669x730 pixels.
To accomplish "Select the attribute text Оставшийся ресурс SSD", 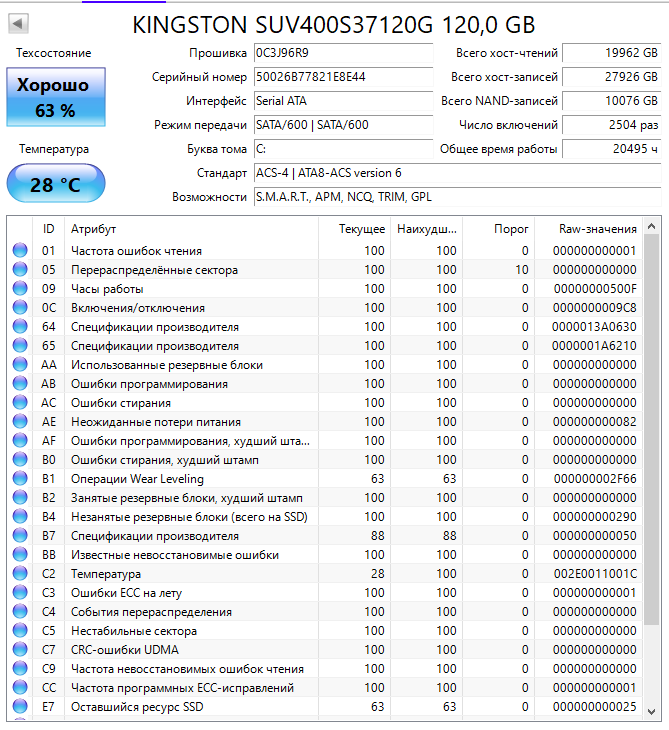I will (x=137, y=707).
